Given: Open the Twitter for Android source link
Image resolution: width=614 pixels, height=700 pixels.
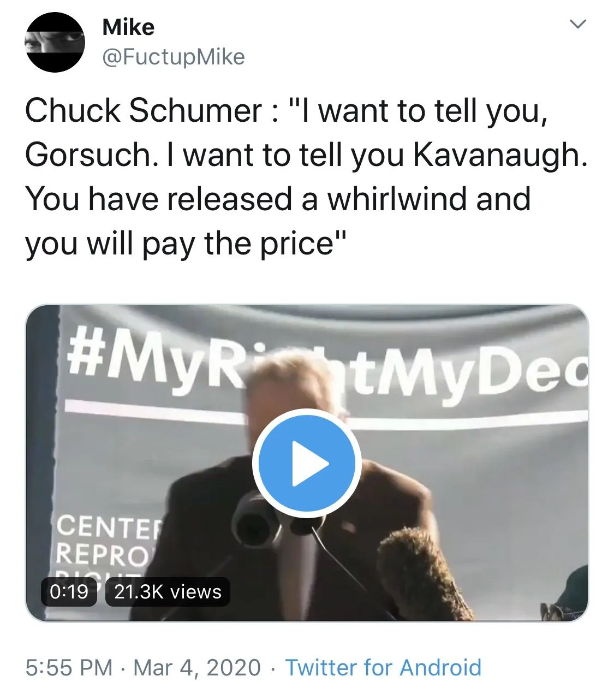Looking at the screenshot, I should coord(383,667).
